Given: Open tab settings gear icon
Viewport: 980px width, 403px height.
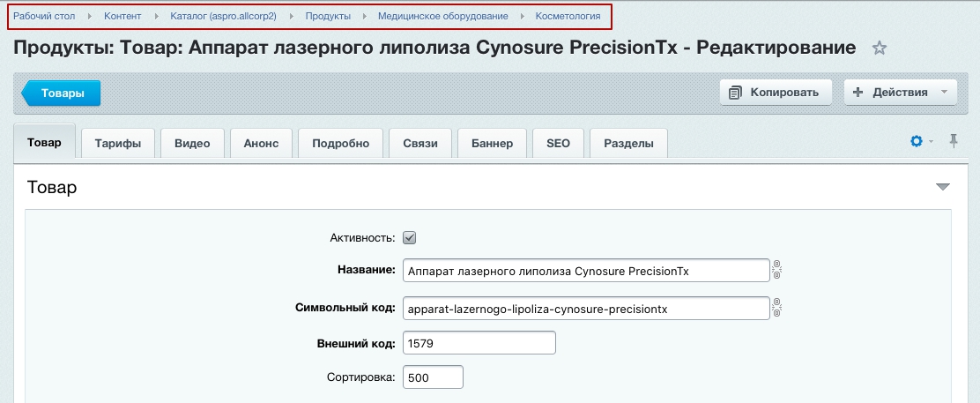Looking at the screenshot, I should click(x=917, y=142).
